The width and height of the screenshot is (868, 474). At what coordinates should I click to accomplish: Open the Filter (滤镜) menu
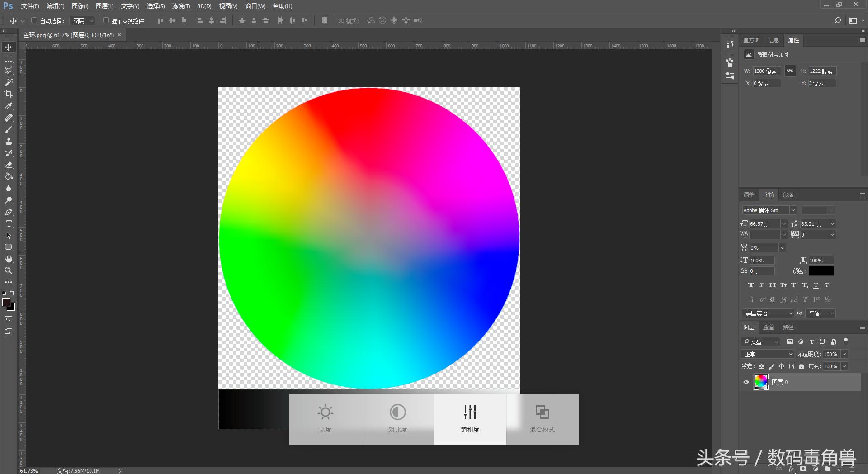[181, 6]
